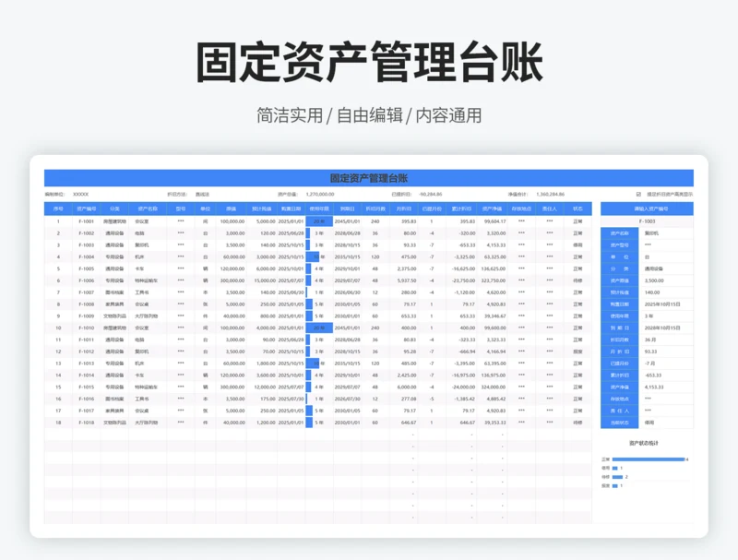Viewport: 738px width, 560px height.
Task: Click the purchase date cell 2025/07/30
Action: tap(291, 399)
